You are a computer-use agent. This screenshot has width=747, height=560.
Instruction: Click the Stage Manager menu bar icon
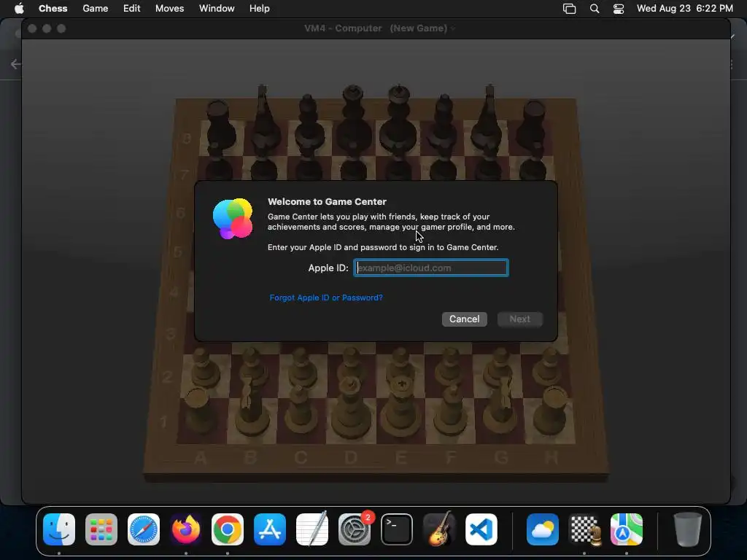tap(569, 9)
